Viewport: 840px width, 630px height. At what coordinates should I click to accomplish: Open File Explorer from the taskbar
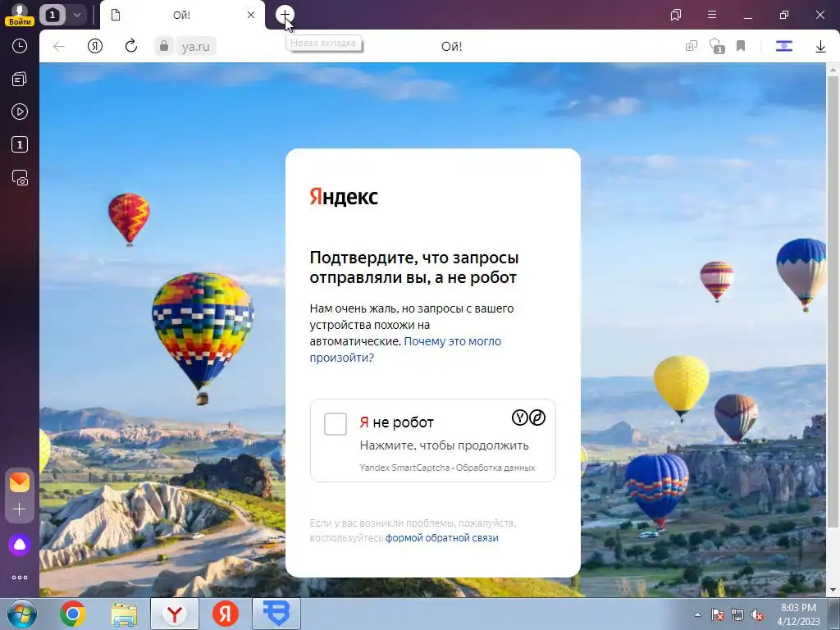click(124, 614)
